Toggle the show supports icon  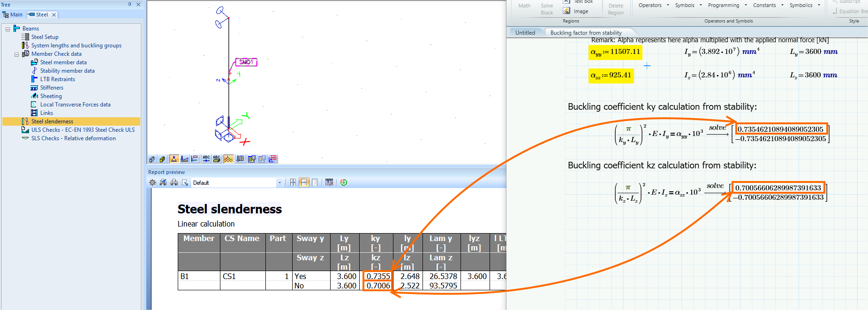[x=174, y=159]
